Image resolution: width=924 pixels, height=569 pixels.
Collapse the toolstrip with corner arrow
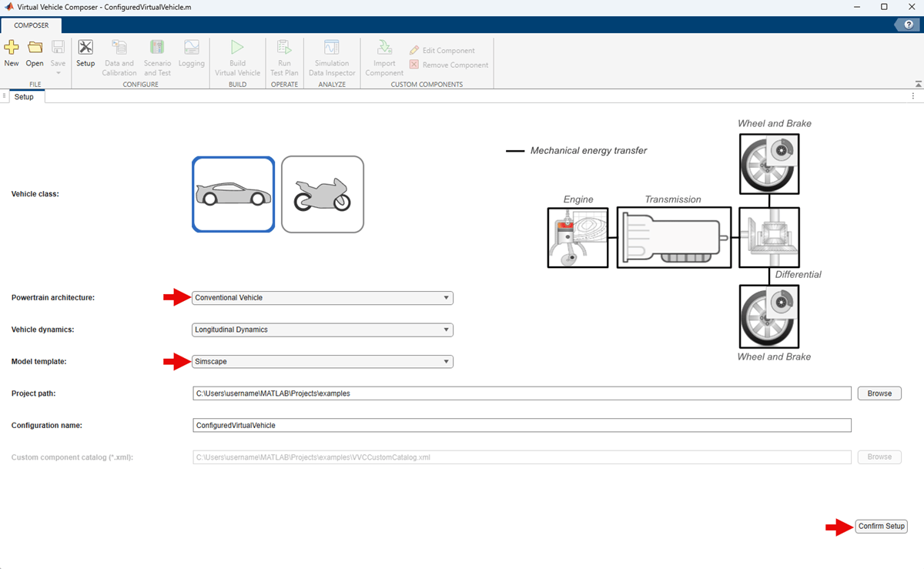(x=917, y=83)
